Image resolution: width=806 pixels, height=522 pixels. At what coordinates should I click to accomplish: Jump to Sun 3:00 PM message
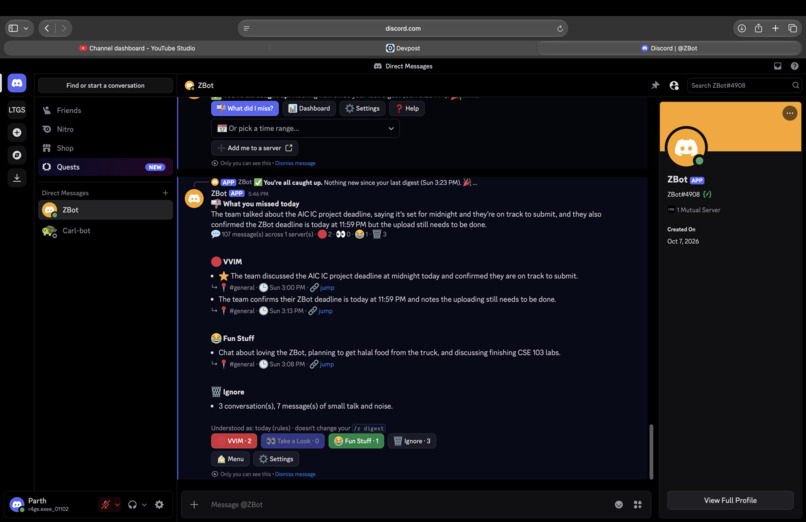327,288
